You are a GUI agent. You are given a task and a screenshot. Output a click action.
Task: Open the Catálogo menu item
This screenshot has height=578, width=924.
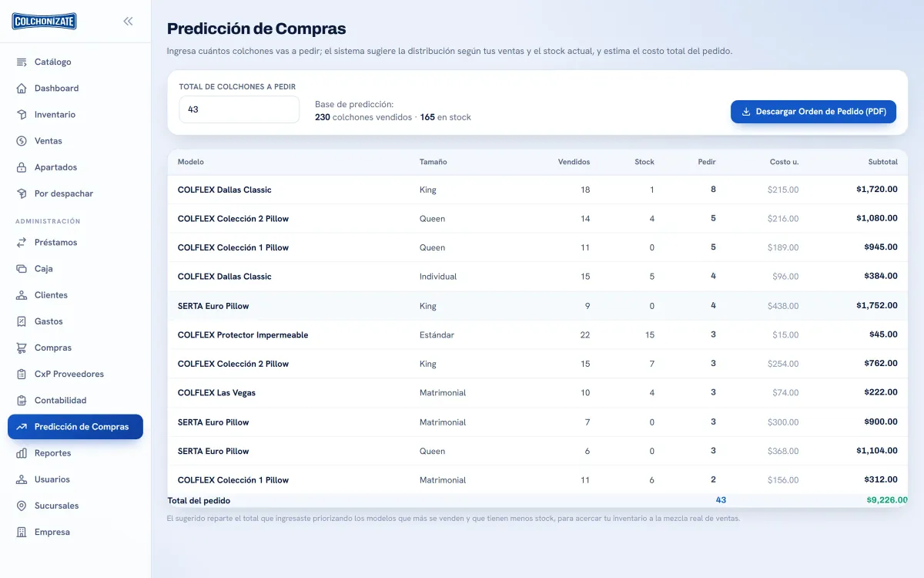75,62
